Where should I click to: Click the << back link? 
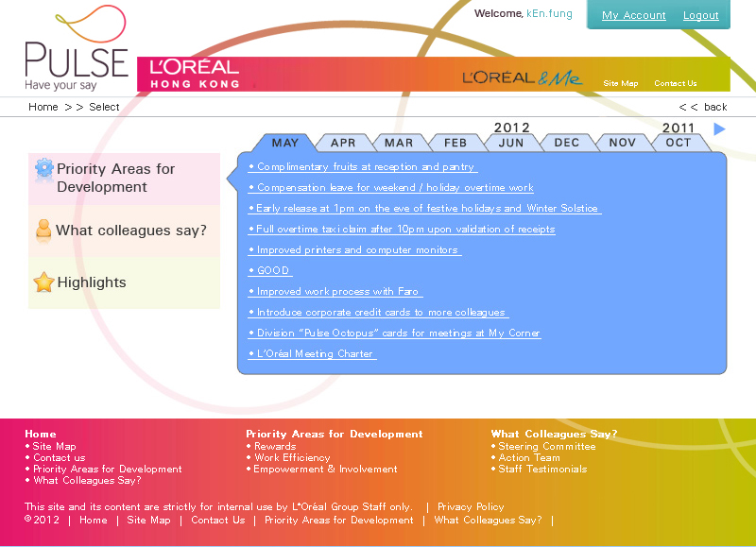tap(703, 107)
